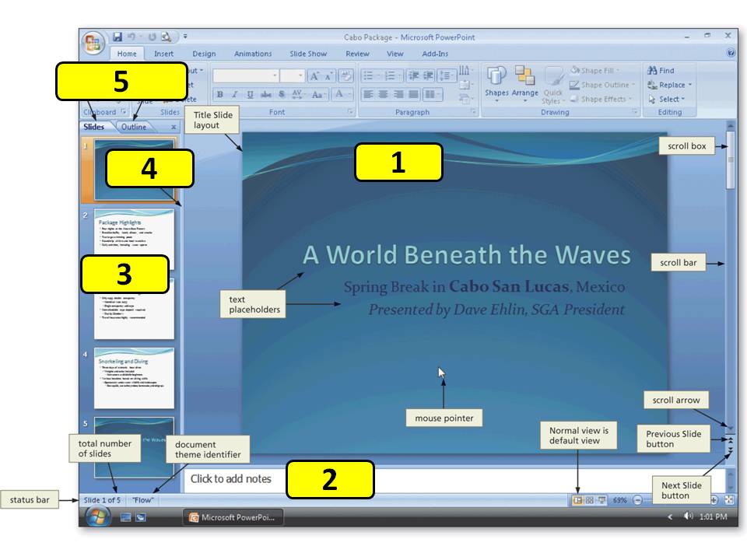747x560 pixels.
Task: Zoom out with the minus button
Action: tap(637, 500)
